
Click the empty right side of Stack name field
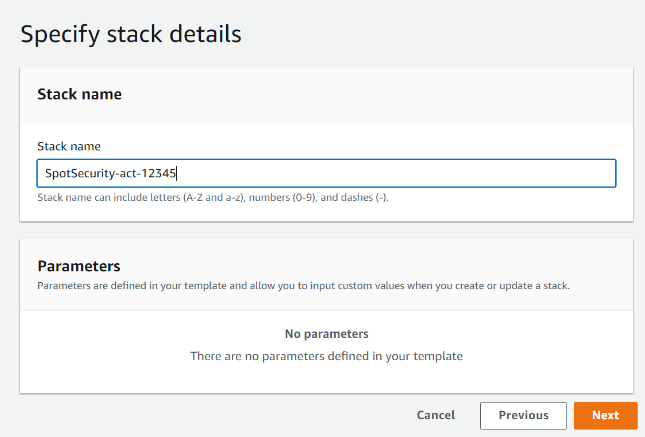(x=450, y=173)
